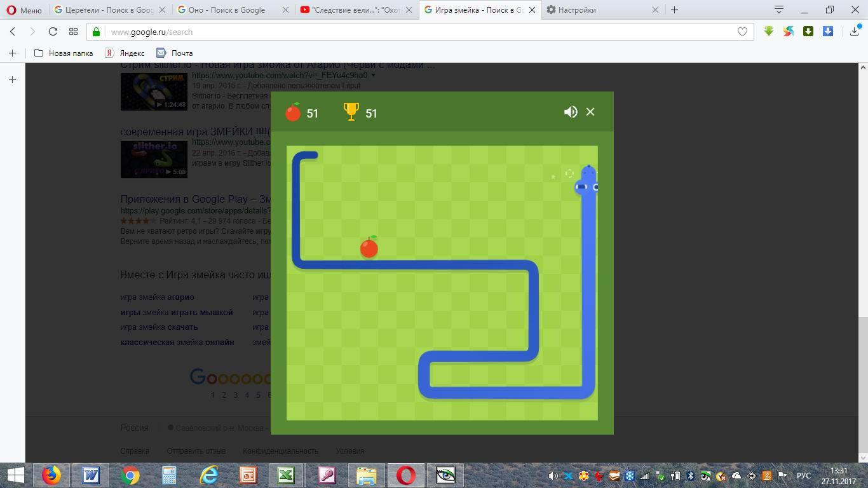Click the green download arrow extension

[769, 31]
